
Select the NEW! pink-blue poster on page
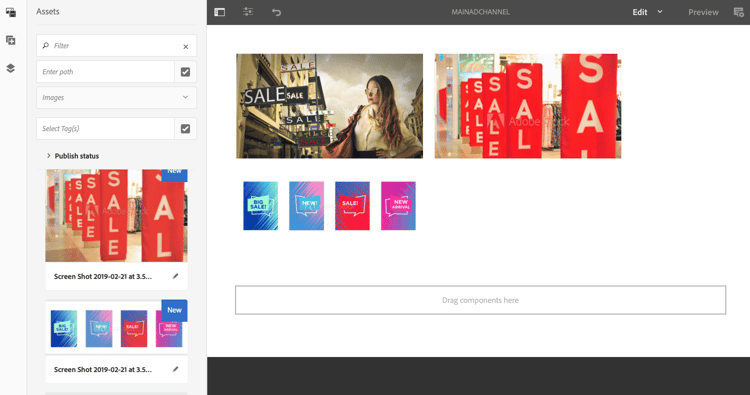tap(306, 206)
